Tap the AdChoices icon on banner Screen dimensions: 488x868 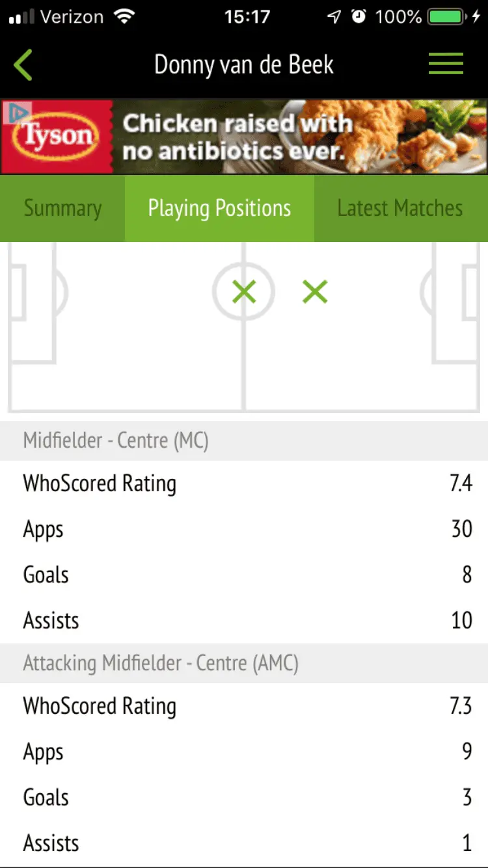tap(17, 112)
